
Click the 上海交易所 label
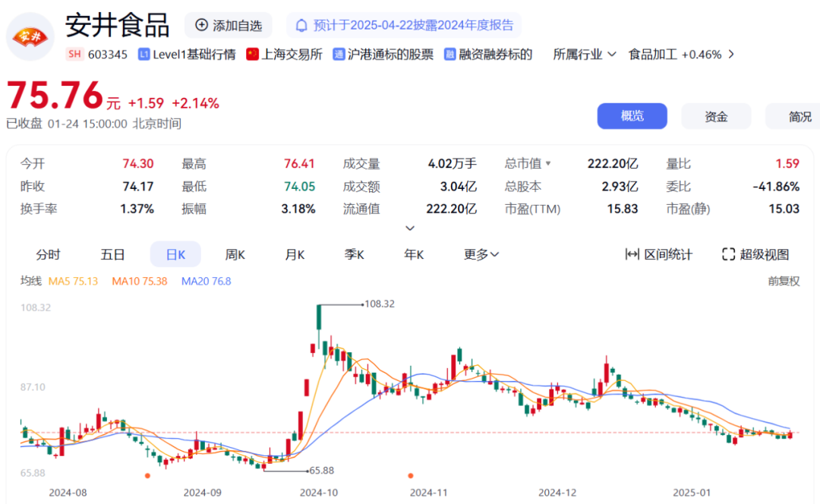pos(292,55)
